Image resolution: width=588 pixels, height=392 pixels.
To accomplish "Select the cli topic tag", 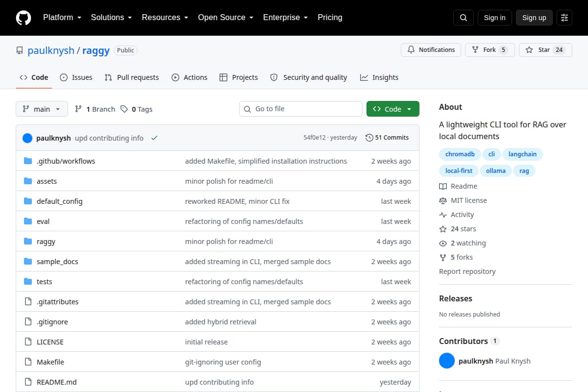I will (x=491, y=154).
